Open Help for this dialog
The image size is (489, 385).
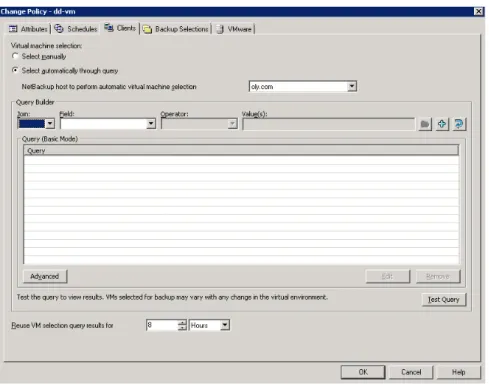(459, 372)
